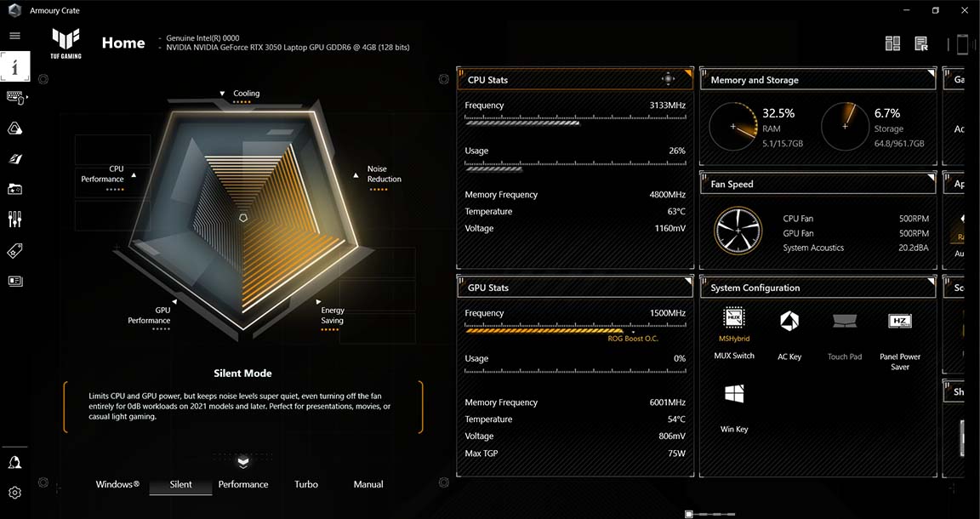Select the Windows mode tab
This screenshot has height=519, width=980.
point(117,484)
